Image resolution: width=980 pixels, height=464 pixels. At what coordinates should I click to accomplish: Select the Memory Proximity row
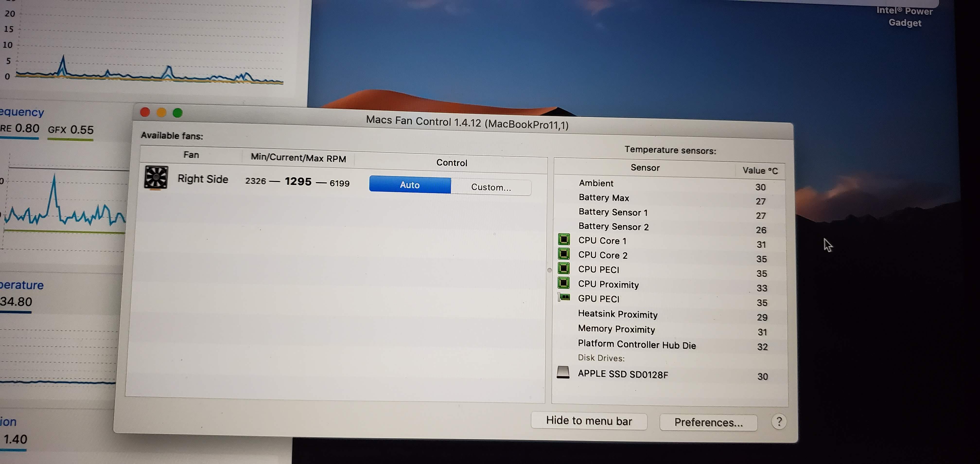pos(670,330)
